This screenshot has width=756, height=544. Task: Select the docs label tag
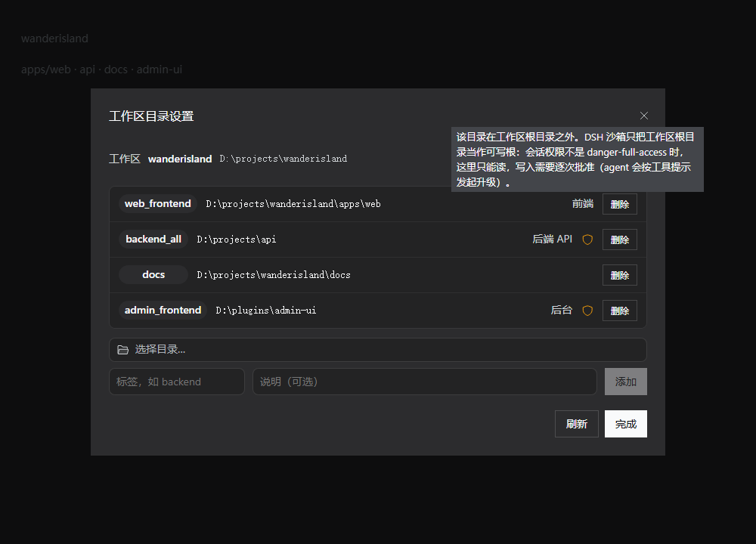[x=153, y=275]
